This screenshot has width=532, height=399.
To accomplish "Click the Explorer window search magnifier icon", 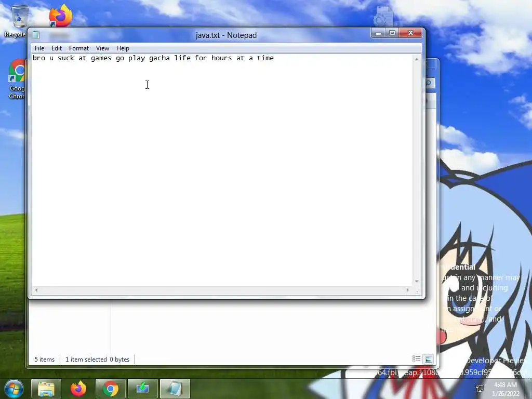I will point(429,83).
